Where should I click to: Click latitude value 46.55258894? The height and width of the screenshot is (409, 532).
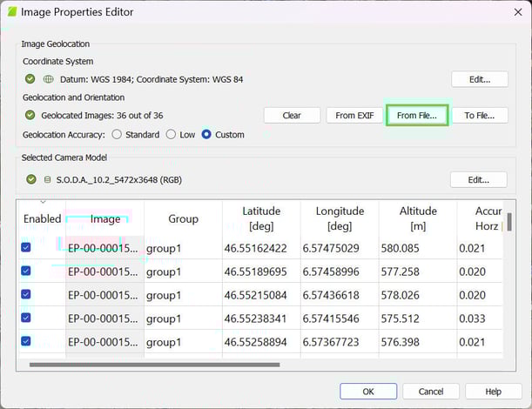point(255,342)
